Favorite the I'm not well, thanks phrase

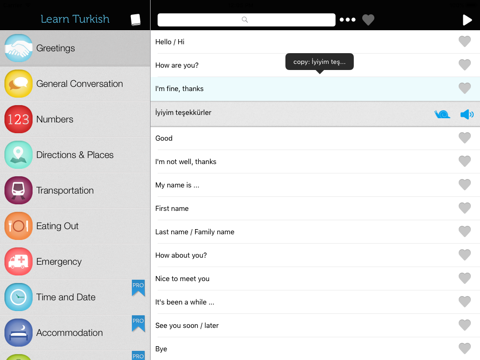point(465,161)
